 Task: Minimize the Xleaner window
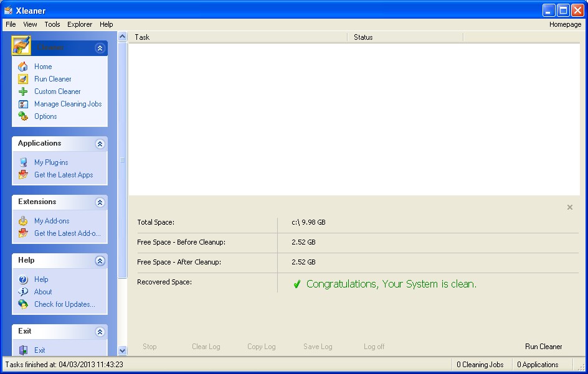549,11
